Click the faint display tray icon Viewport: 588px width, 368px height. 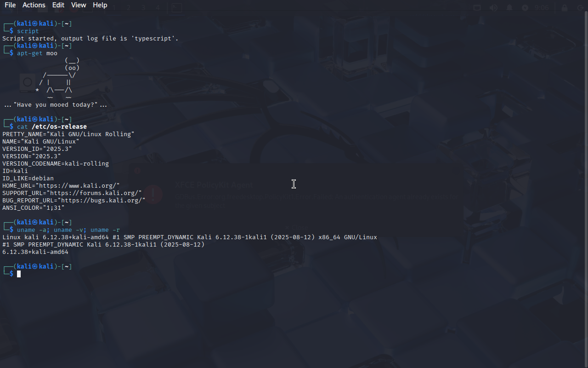(477, 8)
